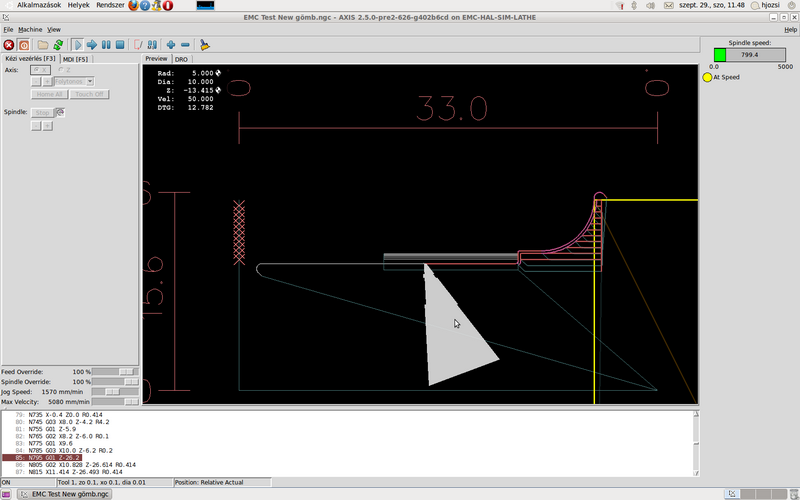Stop the running program
This screenshot has height=500, width=800.
120,45
